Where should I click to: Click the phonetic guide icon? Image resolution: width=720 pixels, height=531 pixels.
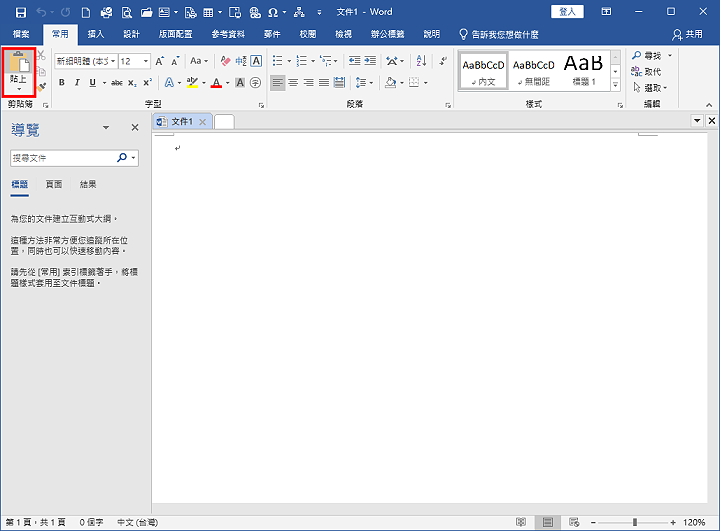click(x=241, y=61)
